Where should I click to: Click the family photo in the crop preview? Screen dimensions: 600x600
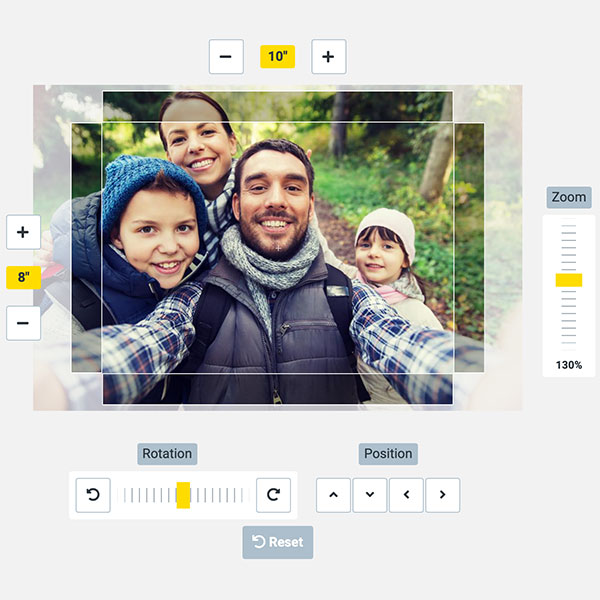point(278,250)
